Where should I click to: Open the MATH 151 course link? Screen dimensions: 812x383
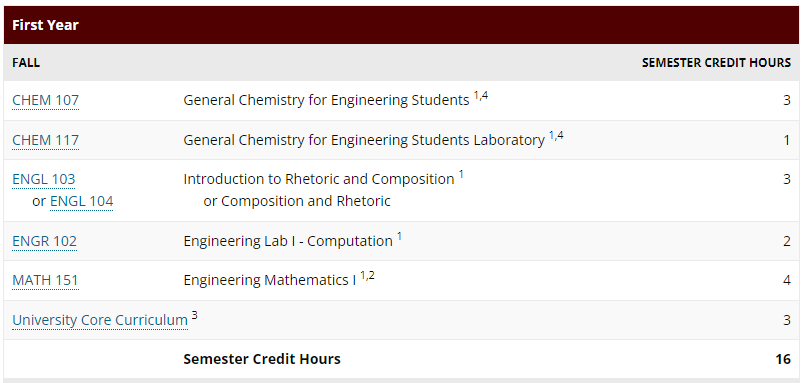[x=46, y=280]
